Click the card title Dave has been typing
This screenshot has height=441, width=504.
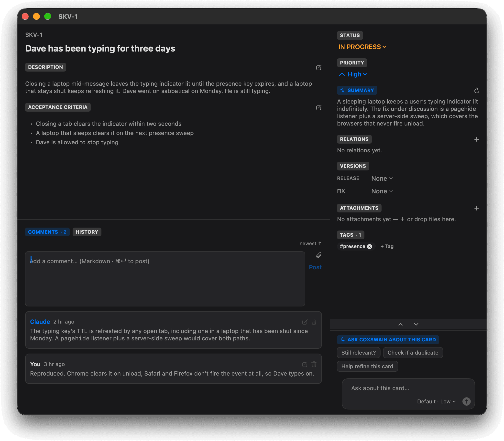[100, 49]
